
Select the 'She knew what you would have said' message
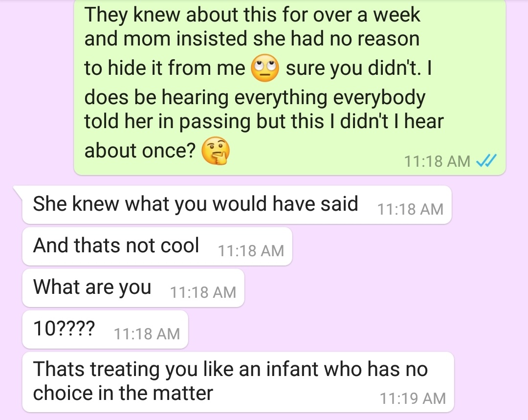click(x=237, y=204)
